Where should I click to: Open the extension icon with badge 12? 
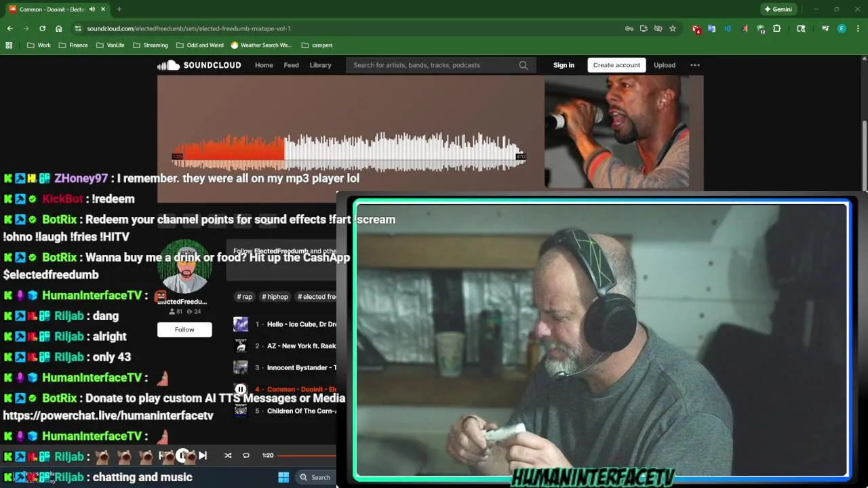761,29
